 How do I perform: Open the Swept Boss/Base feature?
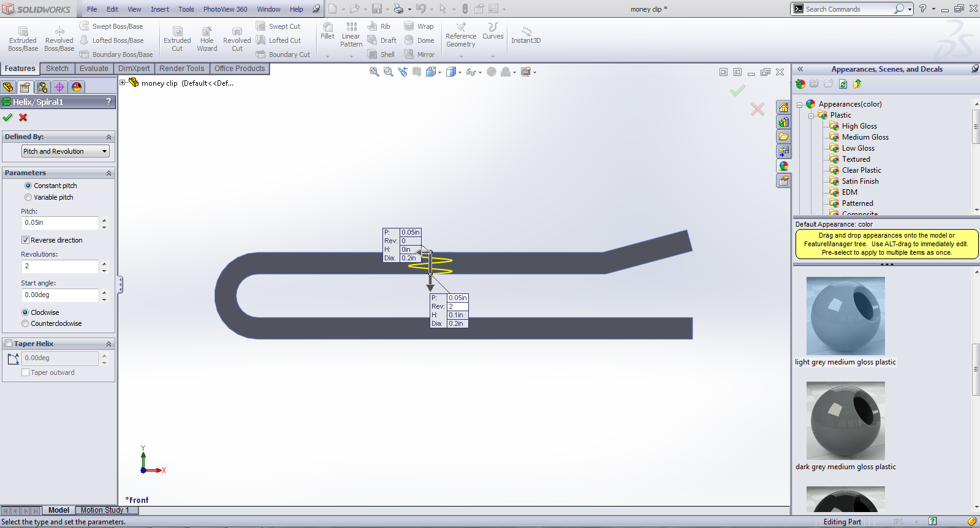pos(111,26)
